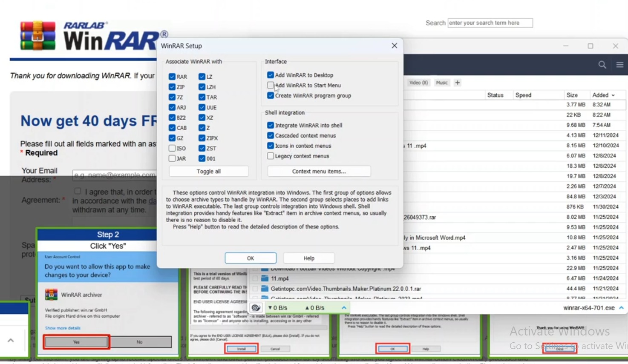Open the hamburger menu in download manager
The width and height of the screenshot is (628, 364).
click(x=620, y=65)
